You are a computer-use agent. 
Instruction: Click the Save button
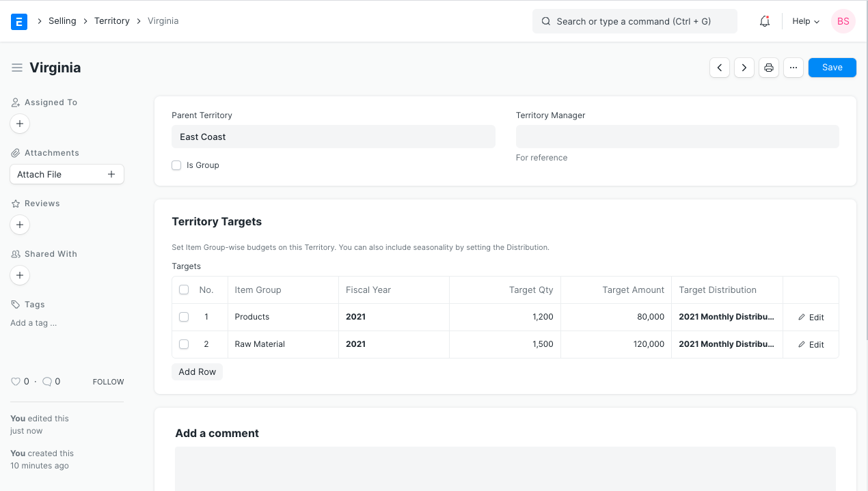[x=832, y=68]
